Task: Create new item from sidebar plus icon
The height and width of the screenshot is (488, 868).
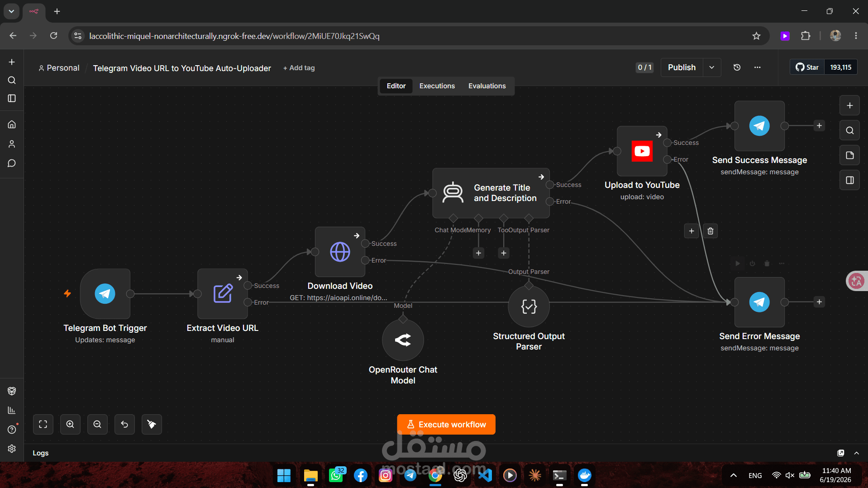Action: (12, 62)
